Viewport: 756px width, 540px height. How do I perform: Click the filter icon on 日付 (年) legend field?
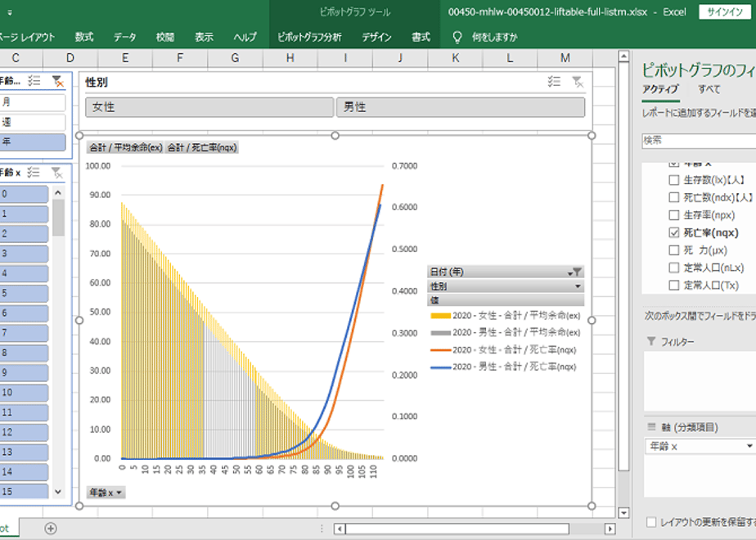tap(577, 272)
